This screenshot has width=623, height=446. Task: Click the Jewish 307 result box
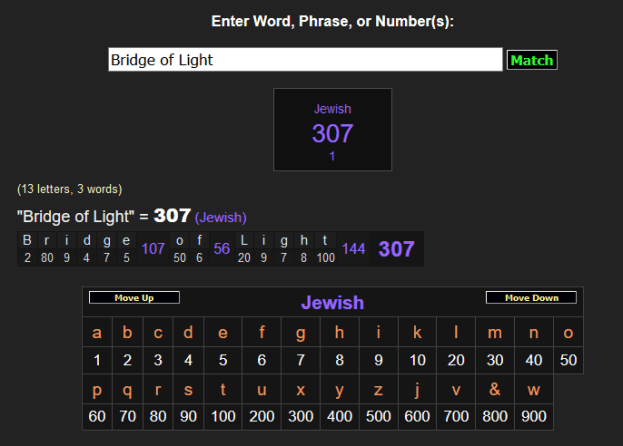tap(332, 129)
